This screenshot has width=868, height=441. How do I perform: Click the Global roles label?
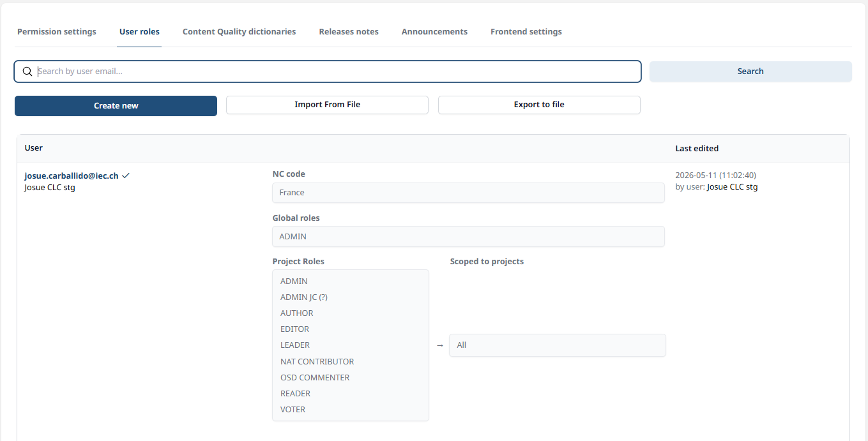tap(296, 218)
